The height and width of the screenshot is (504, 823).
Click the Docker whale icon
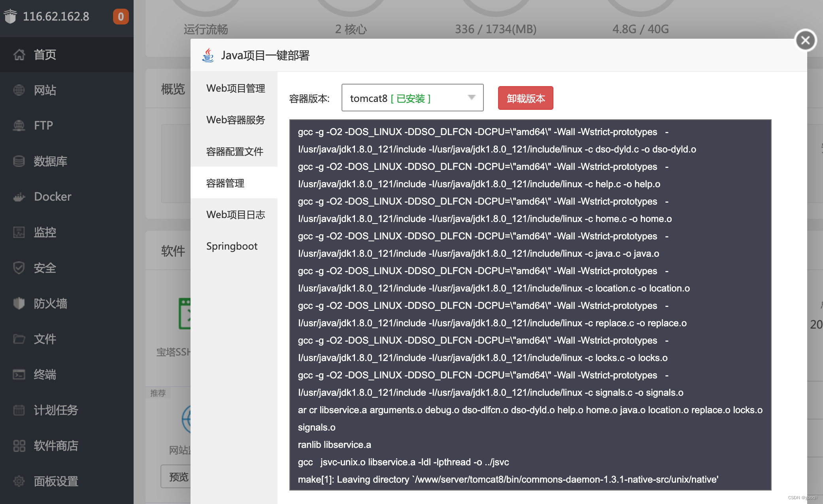pyautogui.click(x=19, y=197)
